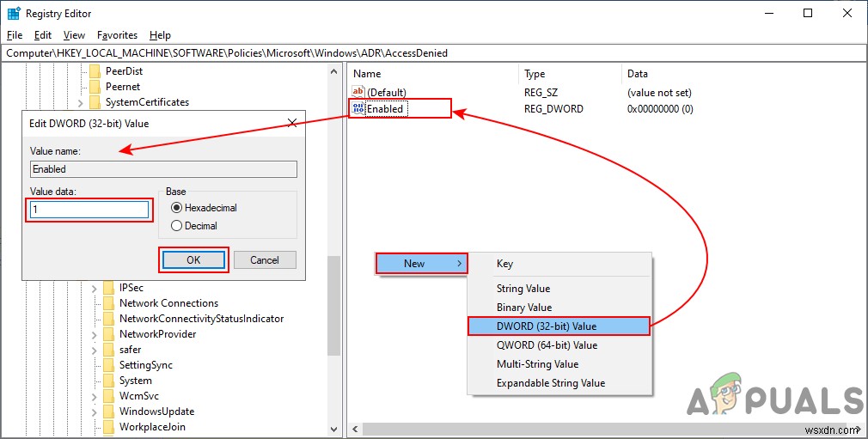This screenshot has width=868, height=439.
Task: Select the NetworkConnectivityStatusIndicator folder icon
Action: coord(109,319)
